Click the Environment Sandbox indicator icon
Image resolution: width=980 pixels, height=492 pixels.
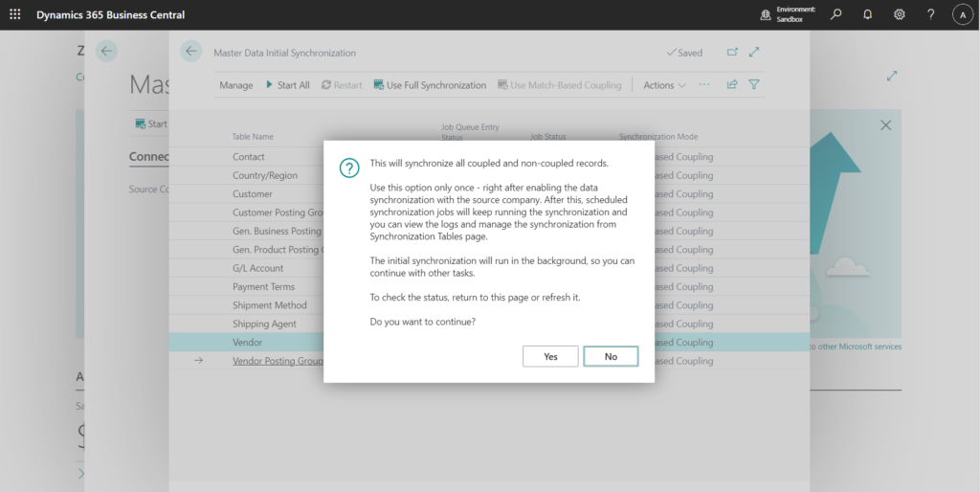coord(765,14)
